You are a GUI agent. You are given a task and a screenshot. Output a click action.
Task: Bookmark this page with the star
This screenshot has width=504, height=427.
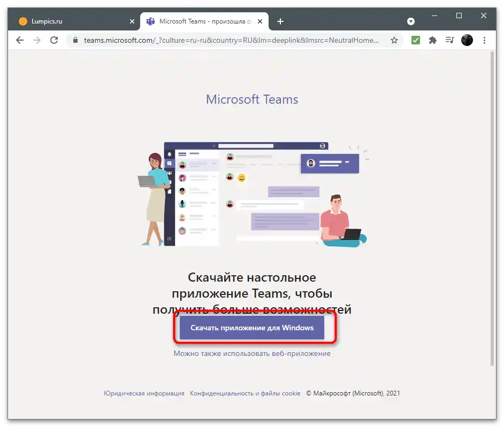[x=394, y=40]
